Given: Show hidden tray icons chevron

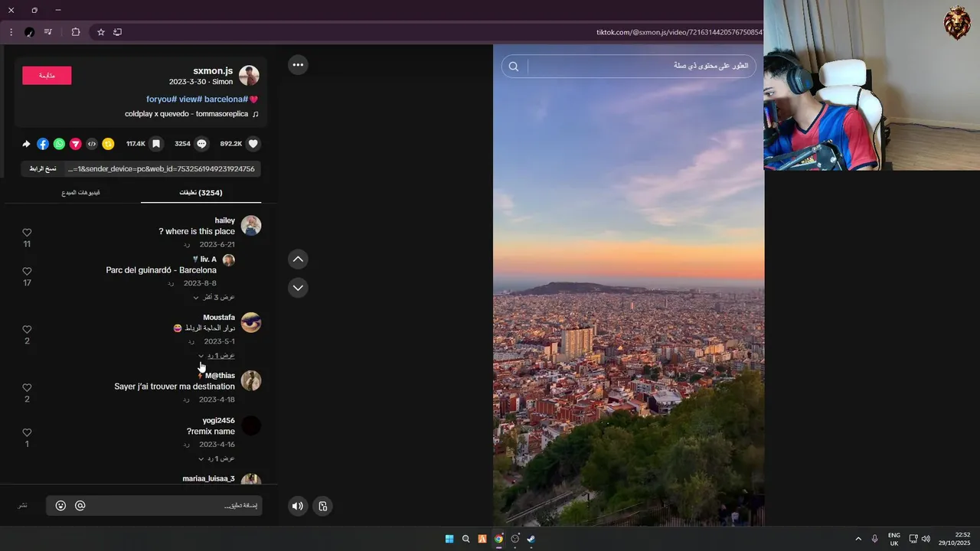Looking at the screenshot, I should pos(858,539).
